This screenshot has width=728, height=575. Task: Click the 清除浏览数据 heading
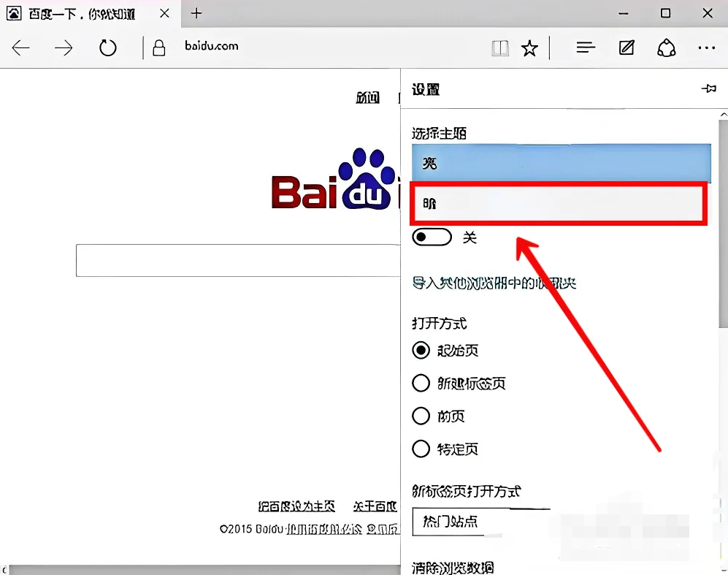point(453,568)
